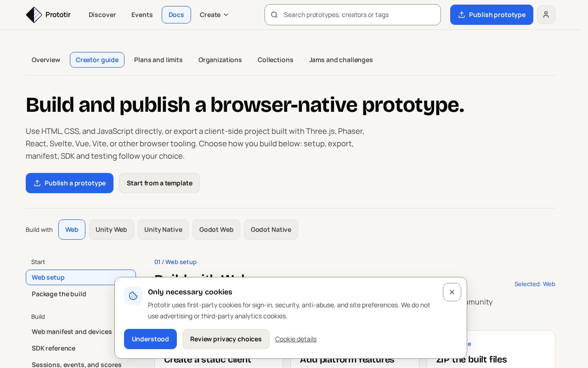The width and height of the screenshot is (588, 368).
Task: Click Start from a template
Action: [159, 183]
